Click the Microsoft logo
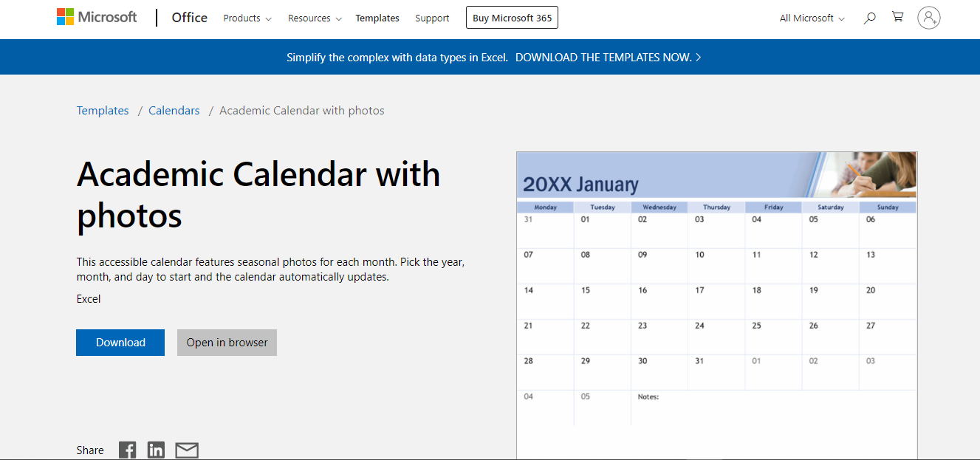This screenshot has height=460, width=980. point(97,17)
